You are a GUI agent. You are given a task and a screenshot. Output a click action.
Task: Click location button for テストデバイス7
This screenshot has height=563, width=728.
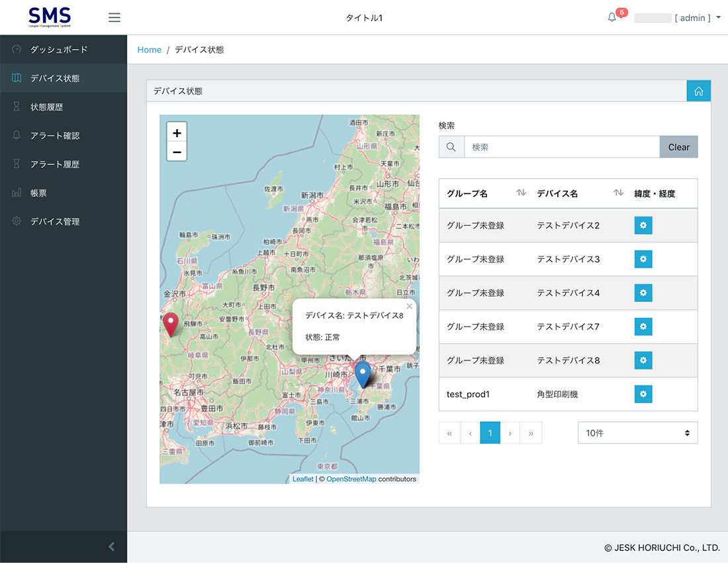[643, 327]
